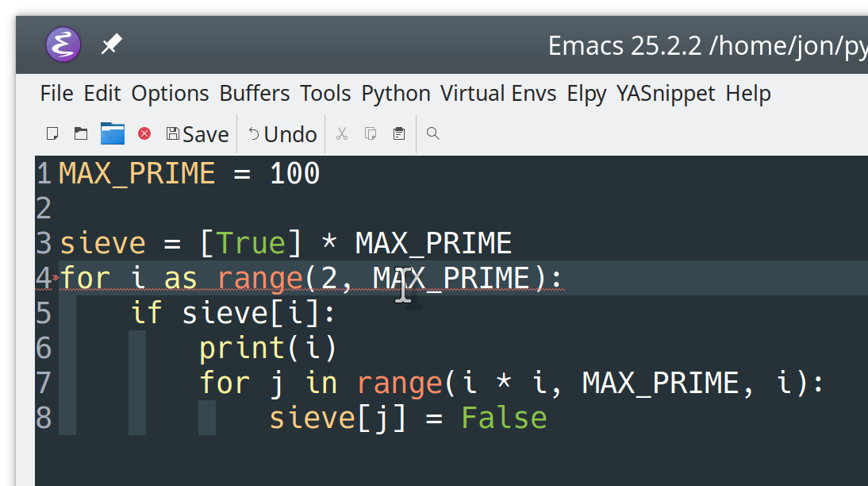The image size is (868, 486).
Task: Open a file via toolbar icon
Action: 81,133
